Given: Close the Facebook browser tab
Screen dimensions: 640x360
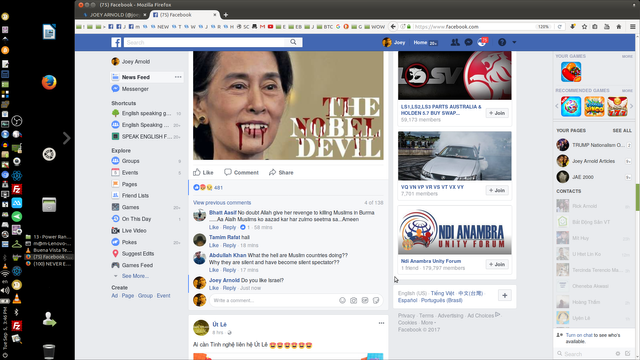Looking at the screenshot, I should pos(215,15).
